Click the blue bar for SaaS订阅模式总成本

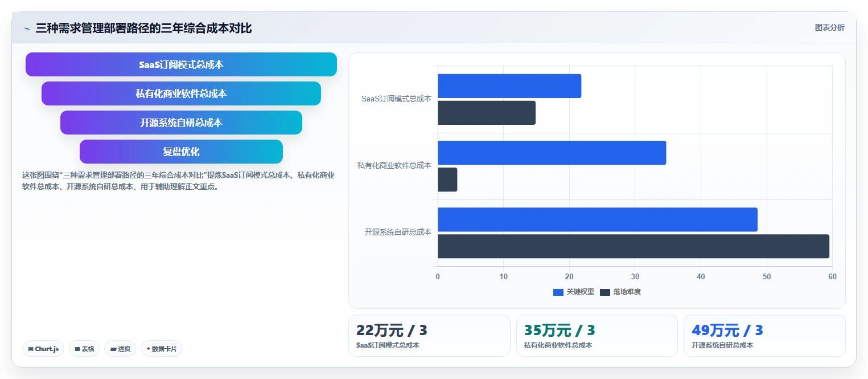pos(509,86)
